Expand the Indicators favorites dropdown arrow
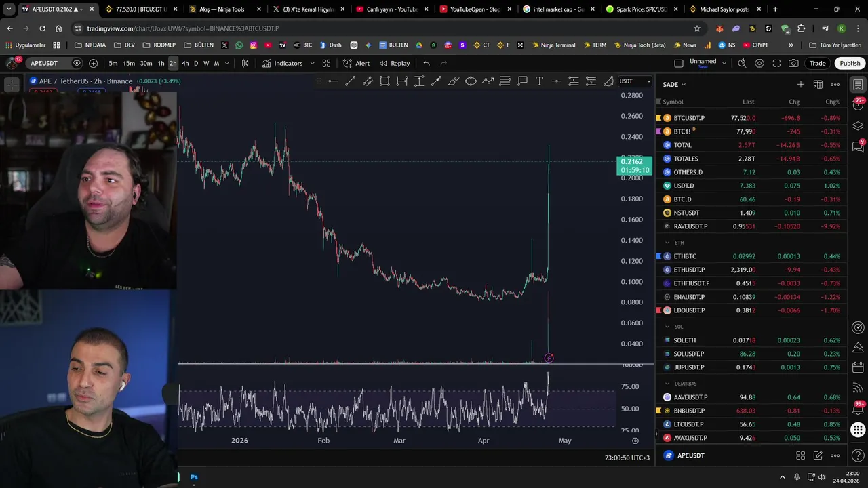 312,63
